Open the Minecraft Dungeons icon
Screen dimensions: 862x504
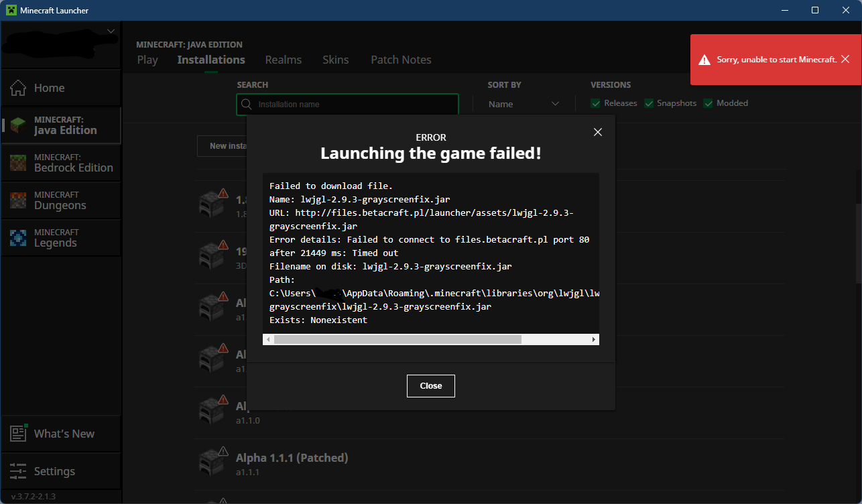18,200
